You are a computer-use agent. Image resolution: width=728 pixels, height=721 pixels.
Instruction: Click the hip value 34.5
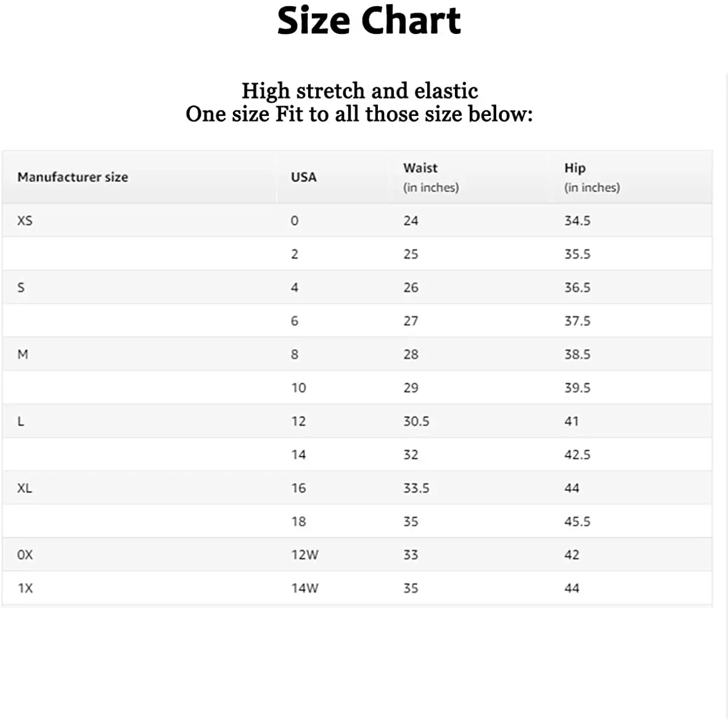577,221
